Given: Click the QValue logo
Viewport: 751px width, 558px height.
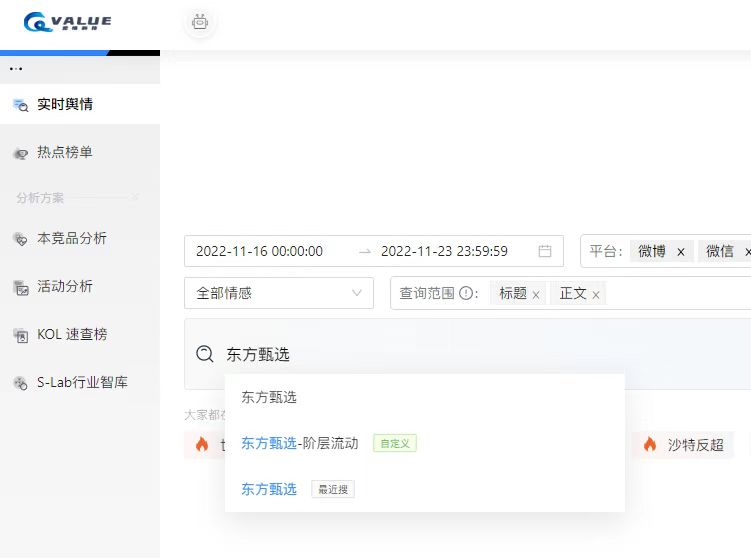Looking at the screenshot, I should coord(67,22).
